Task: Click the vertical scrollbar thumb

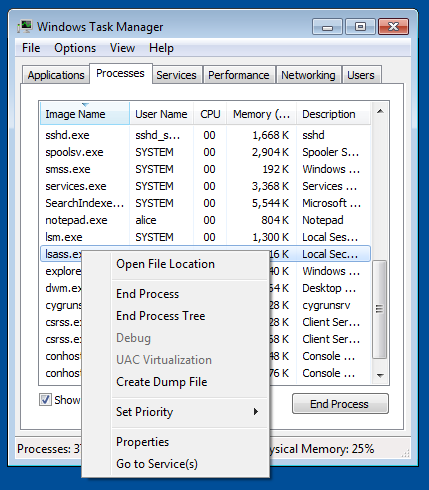Action: tap(379, 309)
